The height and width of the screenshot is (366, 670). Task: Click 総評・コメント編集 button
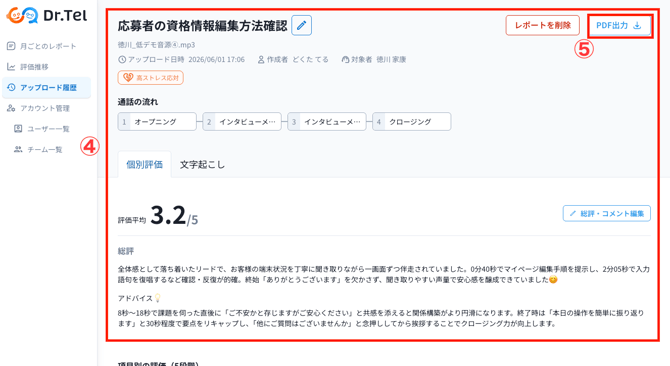click(x=607, y=213)
